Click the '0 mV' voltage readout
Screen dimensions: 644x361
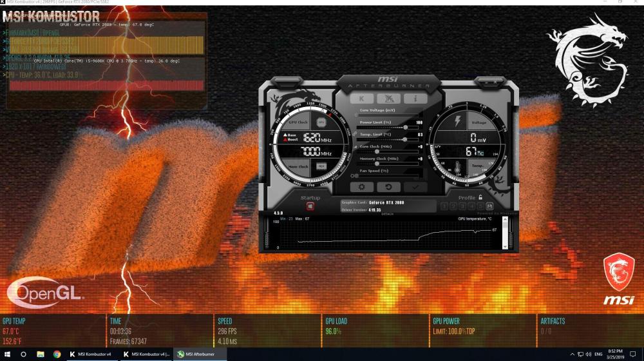pyautogui.click(x=478, y=138)
